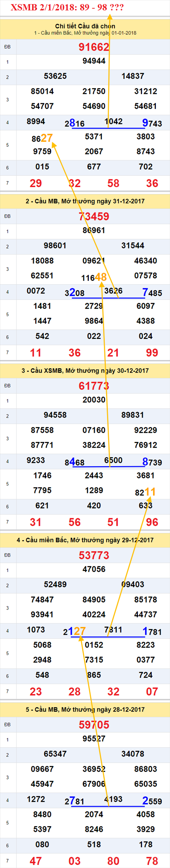Select special prize number 59705

click(x=94, y=725)
